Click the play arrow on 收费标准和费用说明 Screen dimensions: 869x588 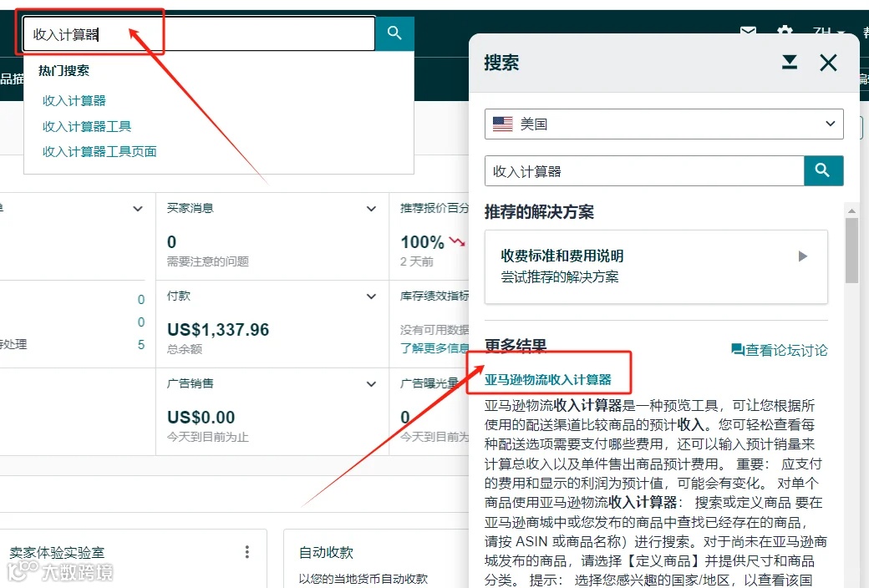click(x=802, y=256)
